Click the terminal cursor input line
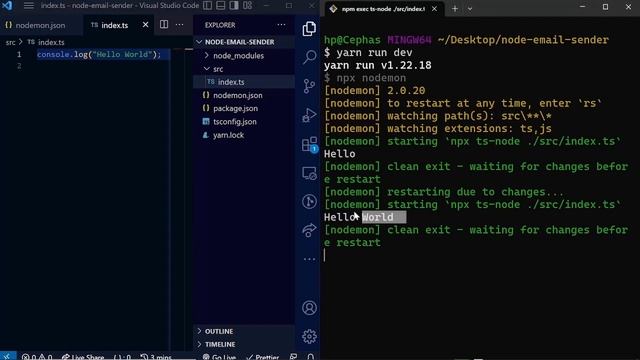The width and height of the screenshot is (640, 360). tap(325, 255)
